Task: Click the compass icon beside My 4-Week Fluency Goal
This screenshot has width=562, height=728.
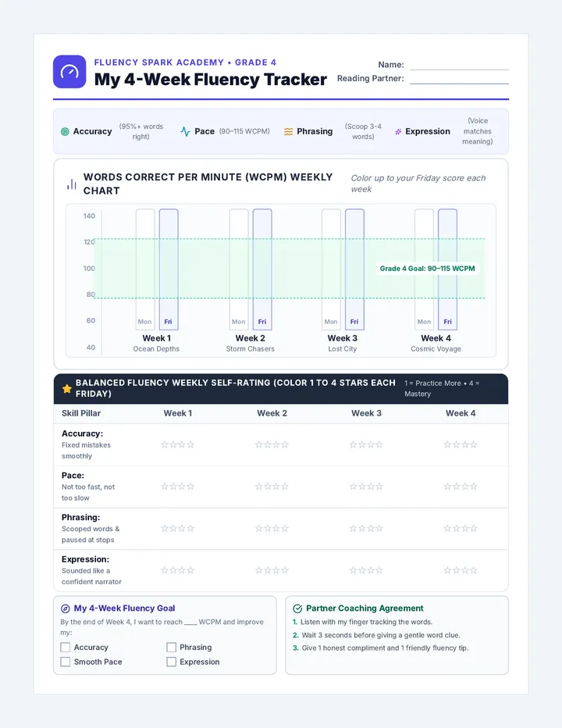Action: [x=66, y=608]
